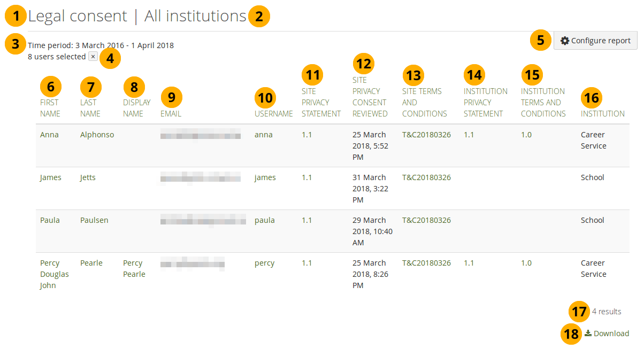Sort by Site Terms and Conditions
This screenshot has height=349, width=644.
click(424, 103)
